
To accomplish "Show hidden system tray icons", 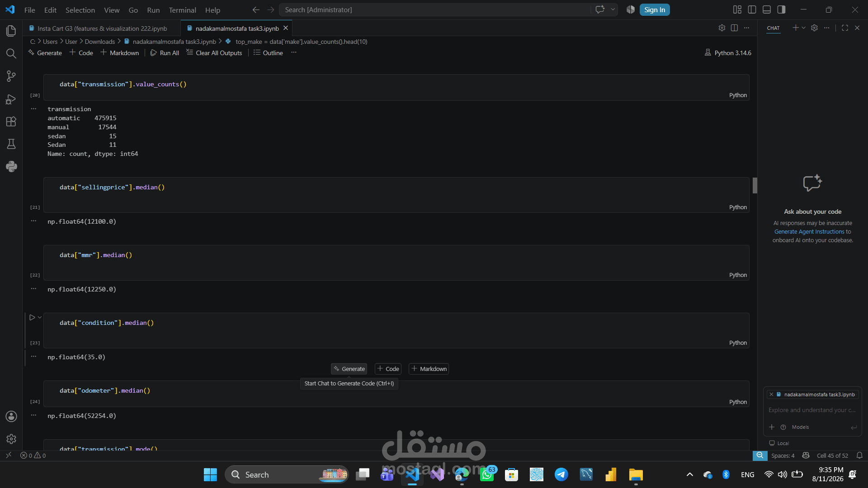I will tap(689, 474).
